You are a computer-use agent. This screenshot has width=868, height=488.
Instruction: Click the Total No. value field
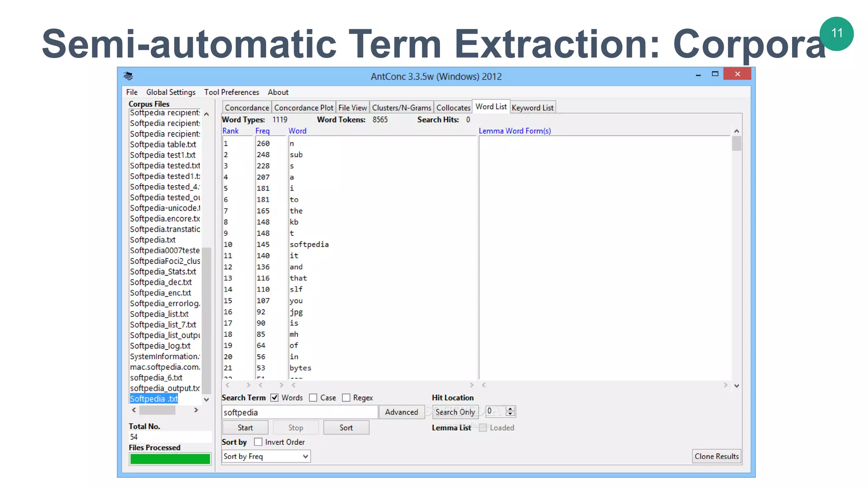click(x=170, y=437)
